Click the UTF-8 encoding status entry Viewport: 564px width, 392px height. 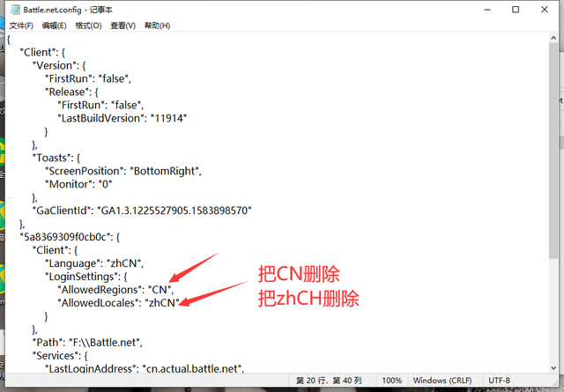click(499, 381)
